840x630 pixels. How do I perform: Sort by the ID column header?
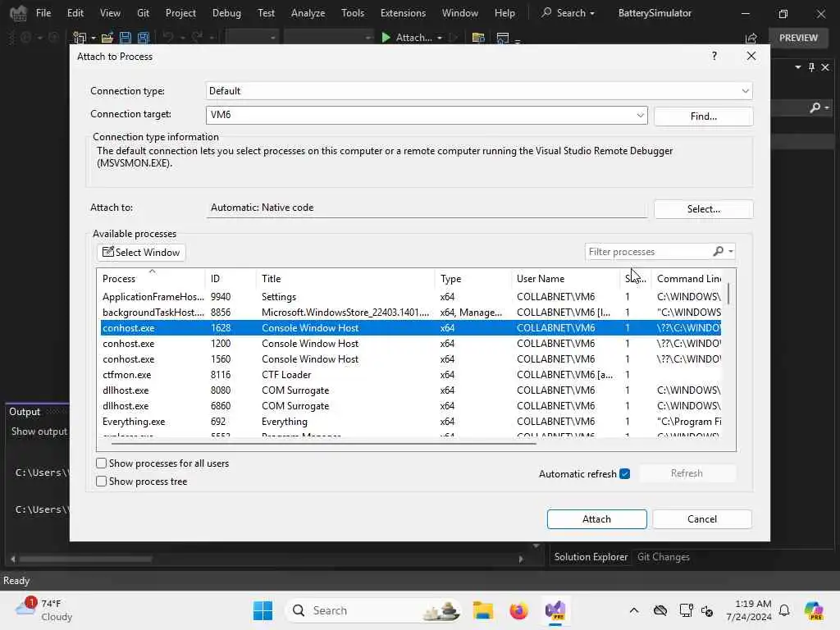[231, 279]
